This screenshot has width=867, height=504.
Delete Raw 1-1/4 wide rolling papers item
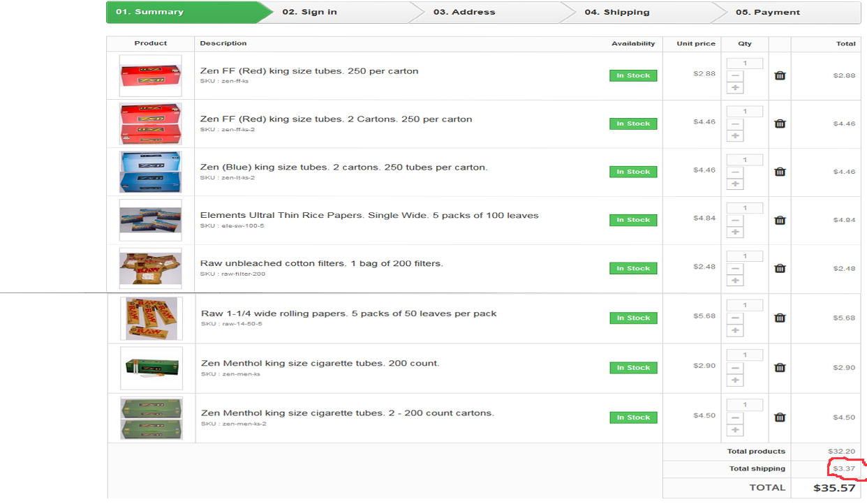780,318
